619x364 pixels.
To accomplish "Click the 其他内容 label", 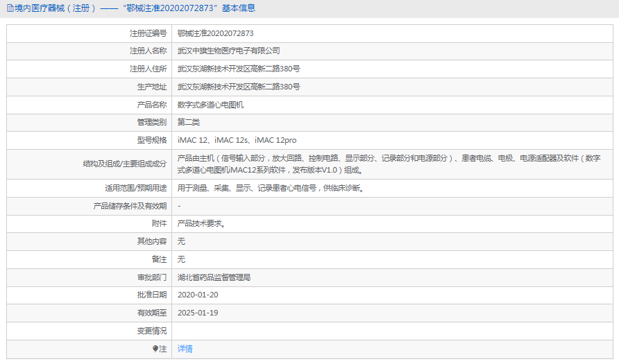I will pyautogui.click(x=152, y=241).
